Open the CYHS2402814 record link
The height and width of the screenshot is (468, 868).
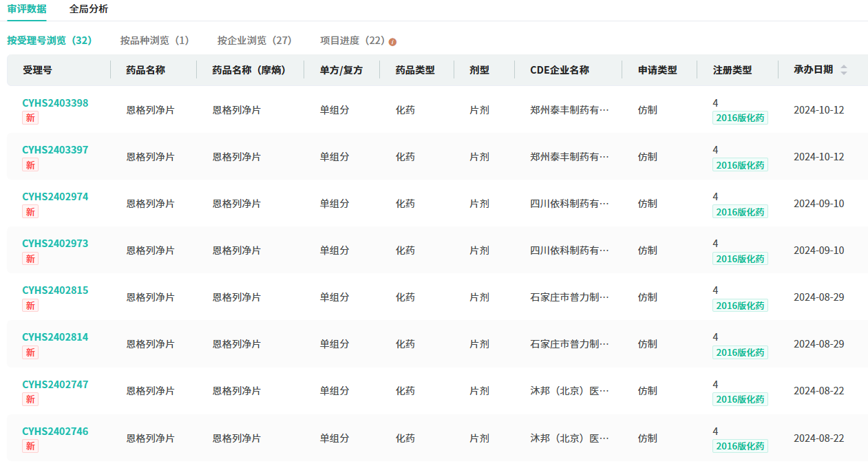click(55, 337)
